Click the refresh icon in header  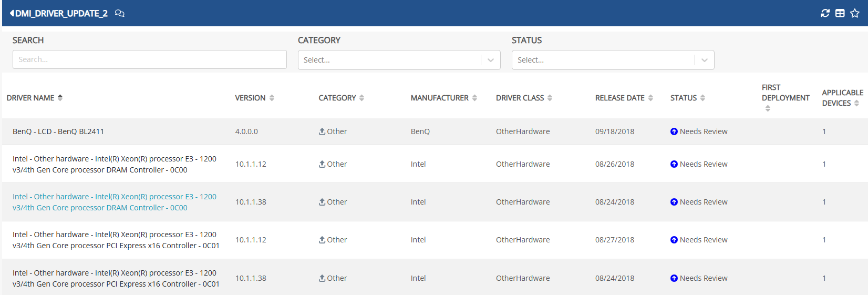pos(825,13)
